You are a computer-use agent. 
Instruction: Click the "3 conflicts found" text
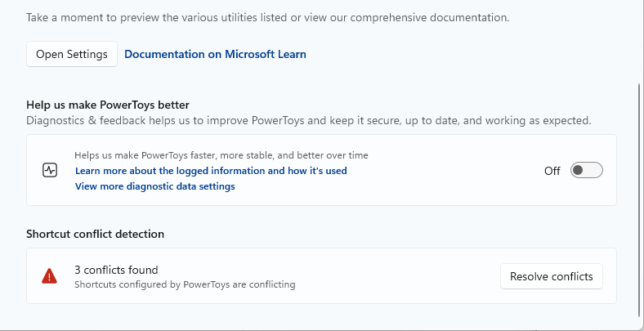116,270
